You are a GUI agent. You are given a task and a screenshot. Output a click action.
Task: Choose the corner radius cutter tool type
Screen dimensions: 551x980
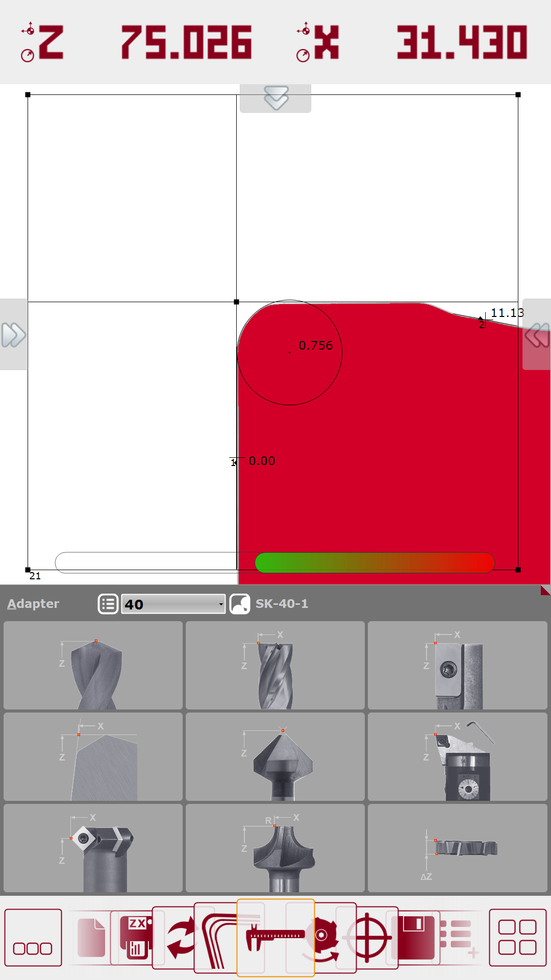275,848
